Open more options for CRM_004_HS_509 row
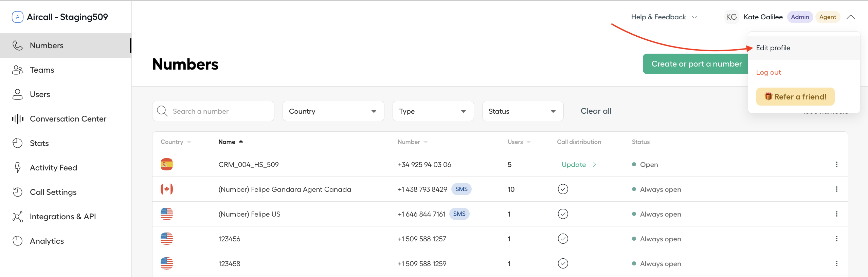Screen dimensions: 868x277 click(x=837, y=164)
